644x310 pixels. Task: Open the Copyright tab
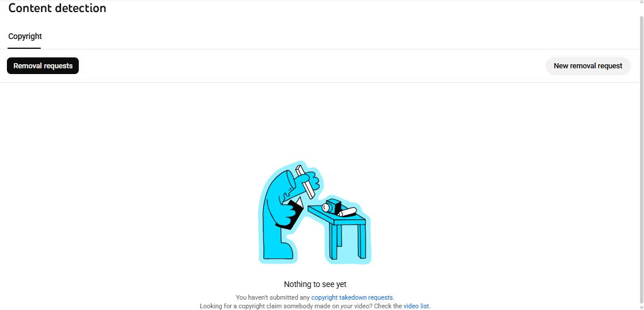tap(25, 37)
